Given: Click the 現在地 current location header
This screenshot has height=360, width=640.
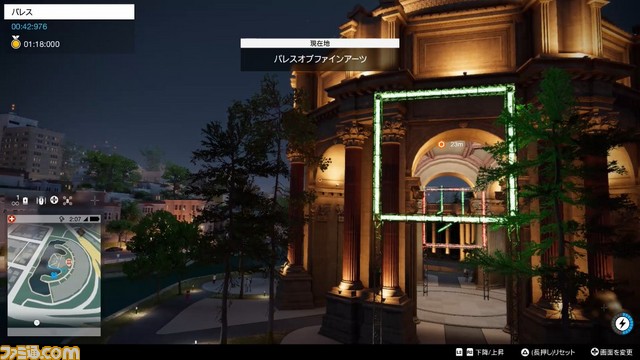Looking at the screenshot, I should tap(320, 43).
